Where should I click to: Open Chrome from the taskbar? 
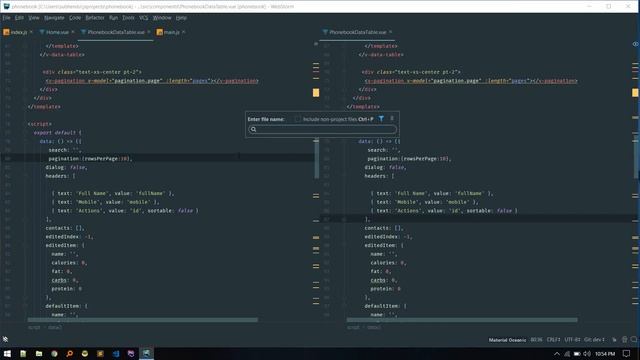(x=54, y=353)
